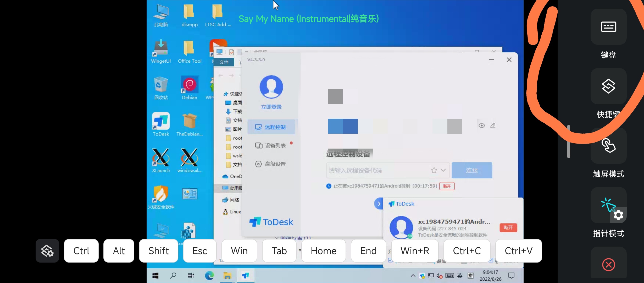This screenshot has height=283, width=644.
Task: Switch to 指针模式 pointer mode
Action: 608,205
